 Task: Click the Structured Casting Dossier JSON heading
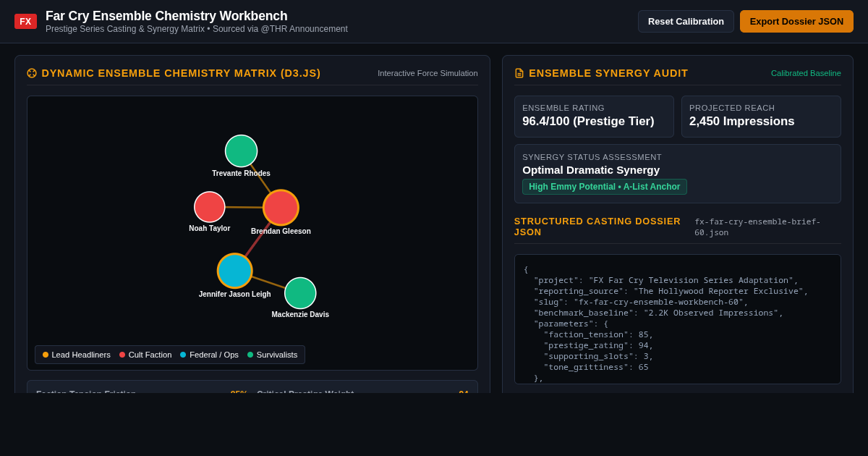(x=597, y=227)
